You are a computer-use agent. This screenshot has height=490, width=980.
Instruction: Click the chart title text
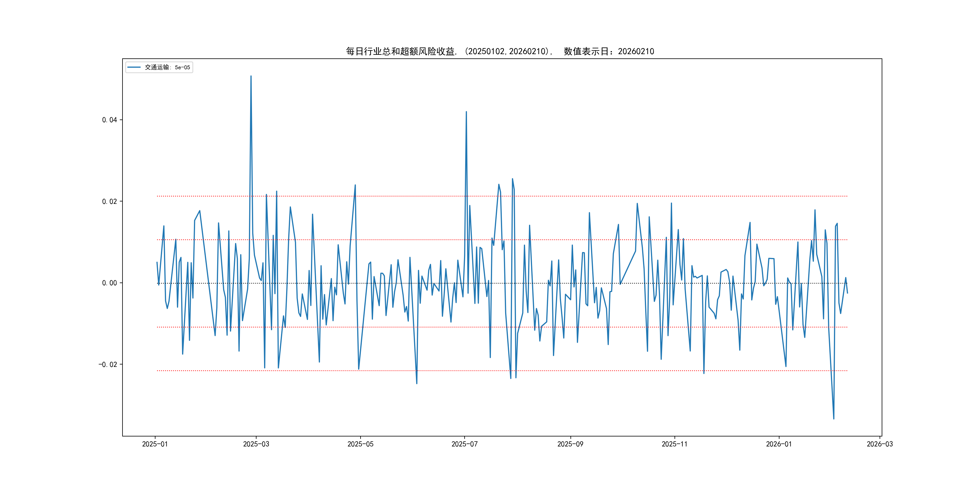[500, 51]
